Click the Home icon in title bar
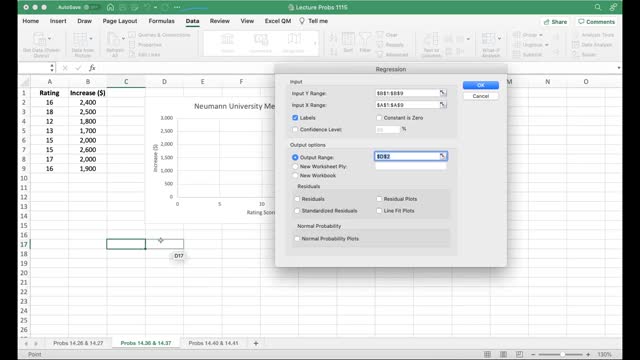Screen dimensions: 640x360 pyautogui.click(x=110, y=7)
